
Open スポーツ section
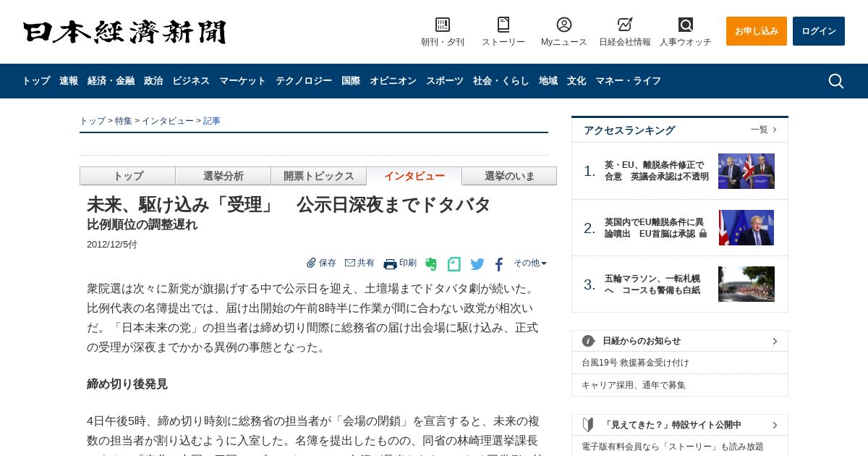445,81
